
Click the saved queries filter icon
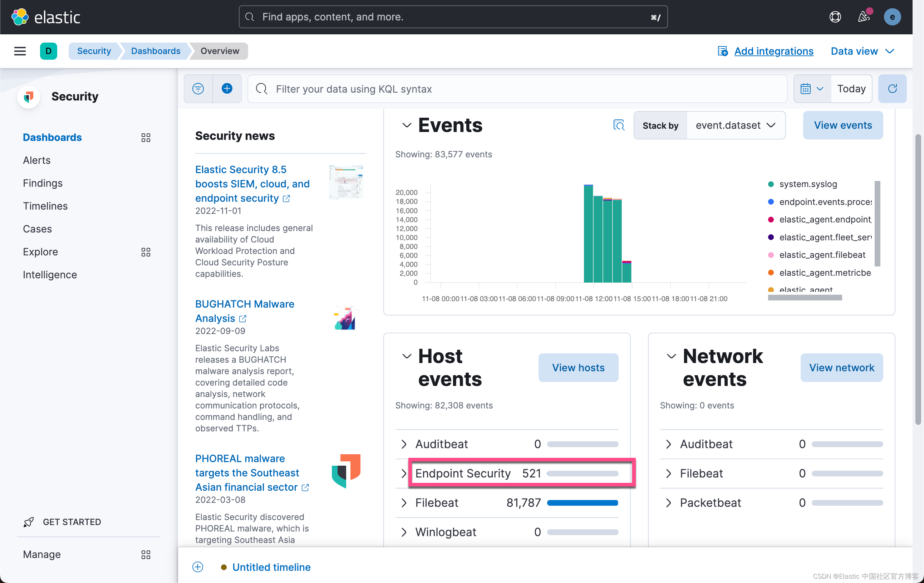tap(198, 89)
